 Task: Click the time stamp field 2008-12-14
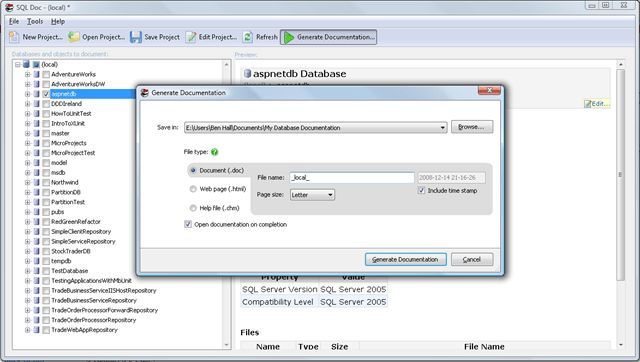pos(451,178)
